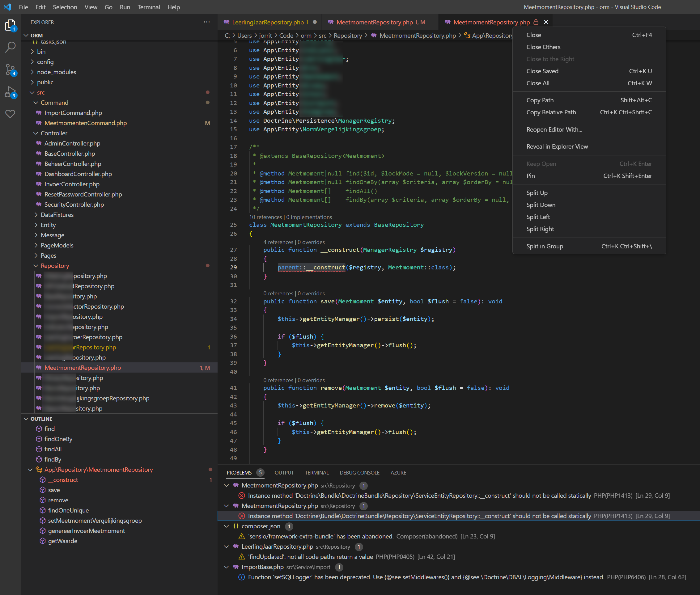Open the Terminal menu
Screen dimensions: 700x595
tap(148, 7)
